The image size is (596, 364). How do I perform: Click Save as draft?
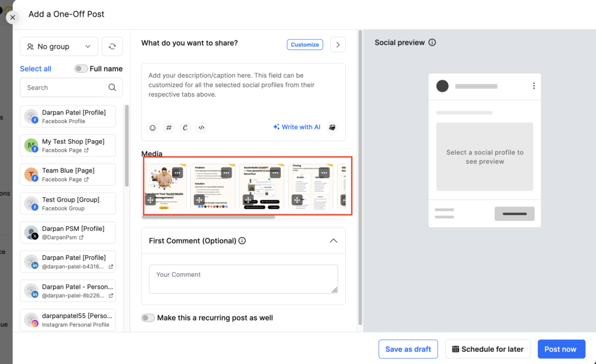[408, 349]
